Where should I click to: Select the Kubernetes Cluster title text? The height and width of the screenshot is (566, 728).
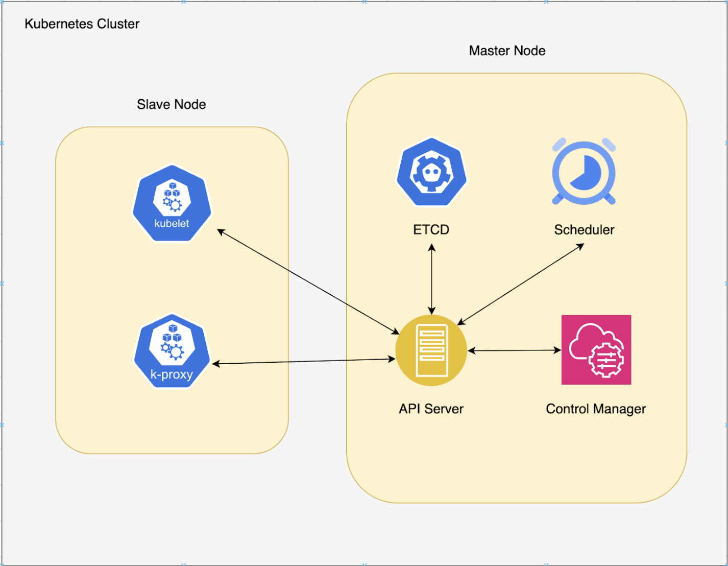click(82, 24)
